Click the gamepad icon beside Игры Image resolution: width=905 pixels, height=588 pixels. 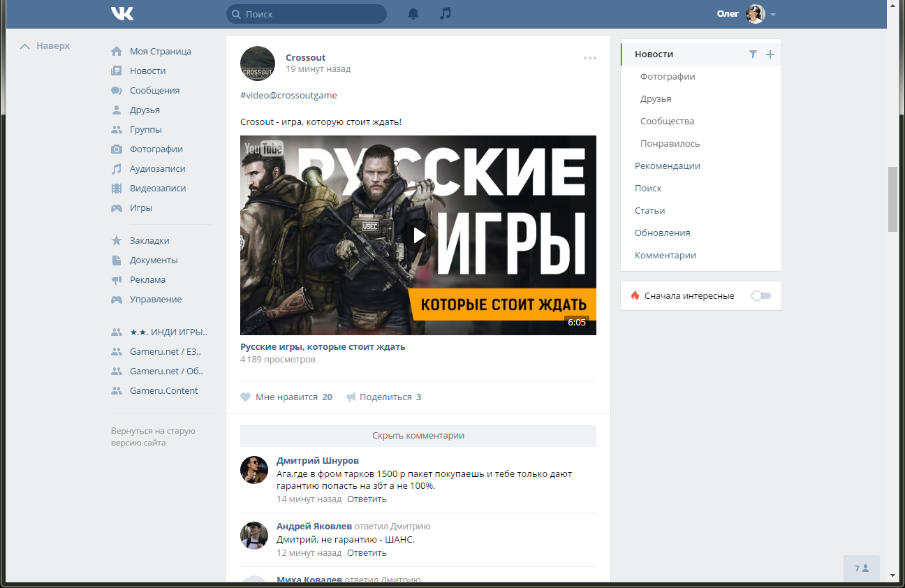tap(117, 207)
